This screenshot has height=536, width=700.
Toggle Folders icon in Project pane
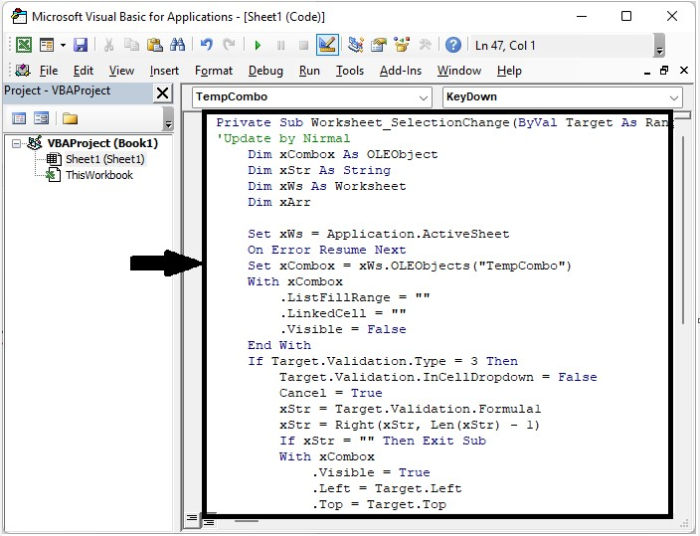tap(70, 118)
